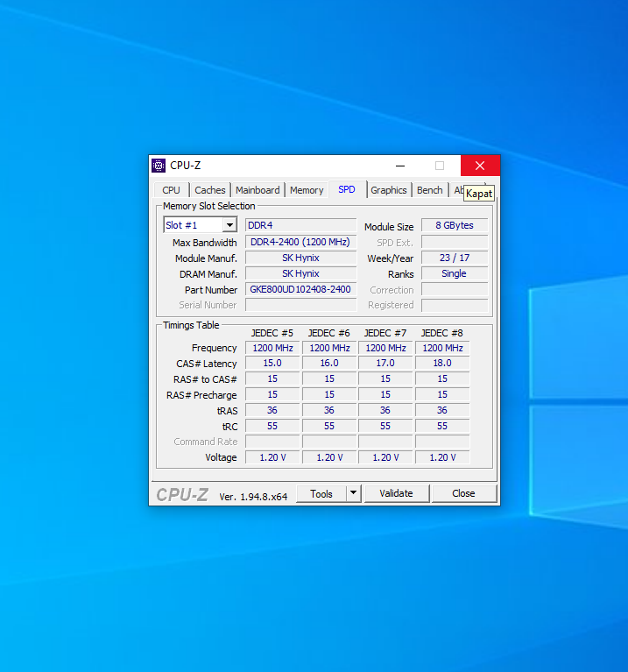Go to the Mainboard tab

click(258, 190)
